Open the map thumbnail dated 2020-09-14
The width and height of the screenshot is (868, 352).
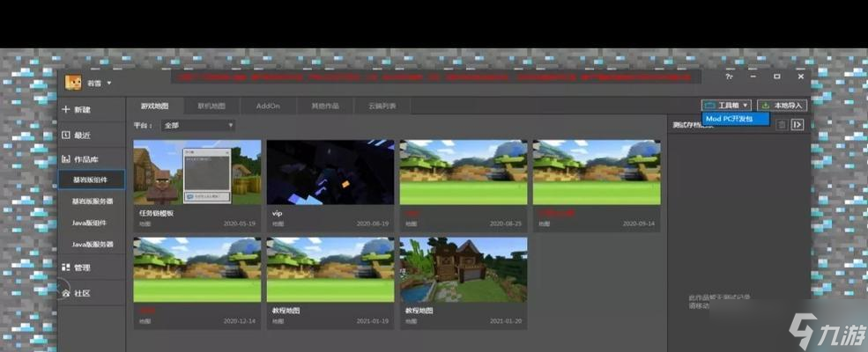tap(597, 172)
